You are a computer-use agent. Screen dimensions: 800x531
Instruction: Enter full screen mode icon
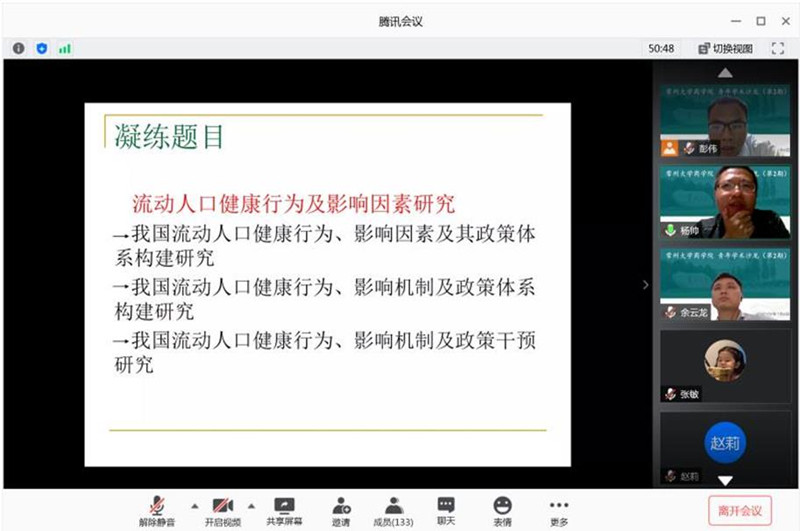coord(777,48)
